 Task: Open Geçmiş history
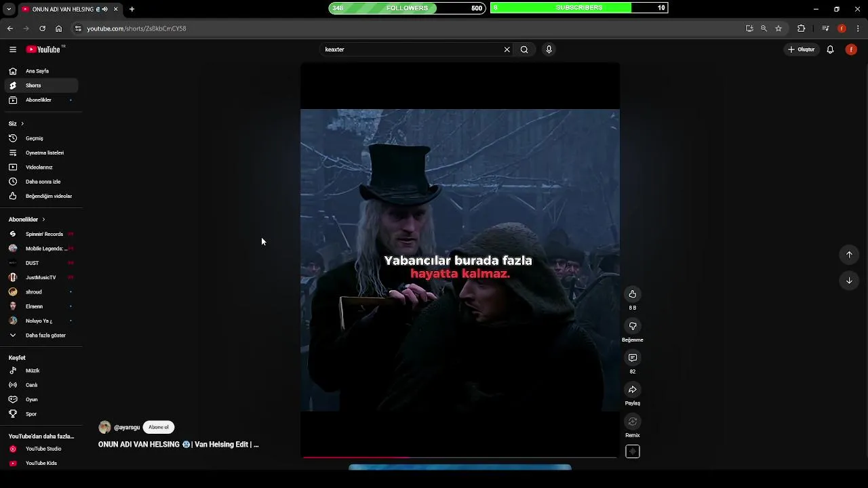pyautogui.click(x=41, y=138)
